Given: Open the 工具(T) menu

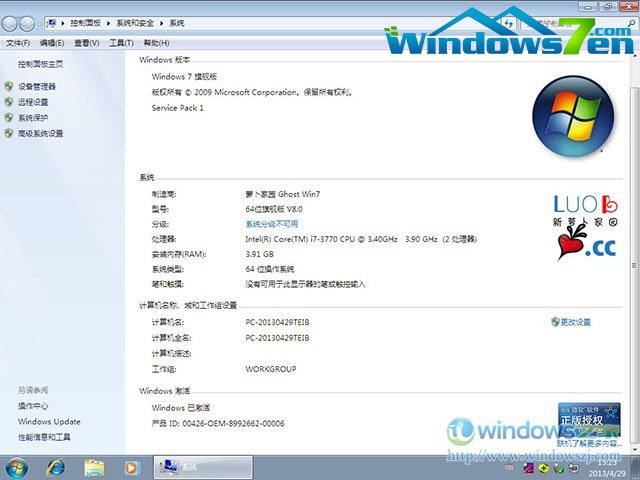Looking at the screenshot, I should [x=121, y=43].
